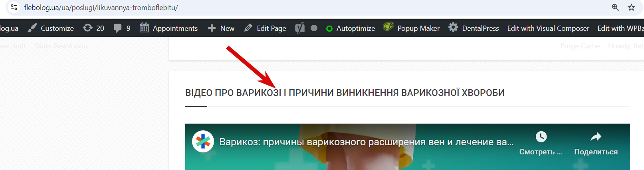Click the updates refresh icon

87,28
